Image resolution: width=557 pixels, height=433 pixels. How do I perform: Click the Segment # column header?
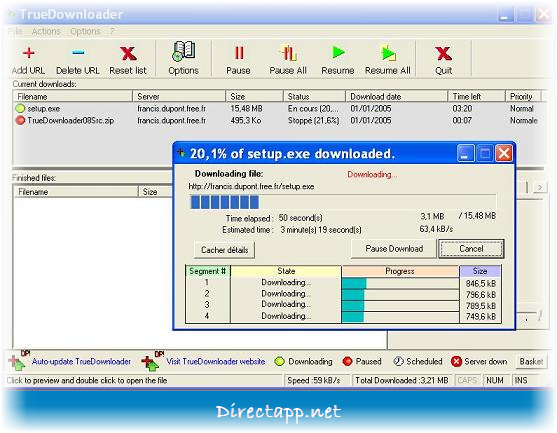point(207,271)
